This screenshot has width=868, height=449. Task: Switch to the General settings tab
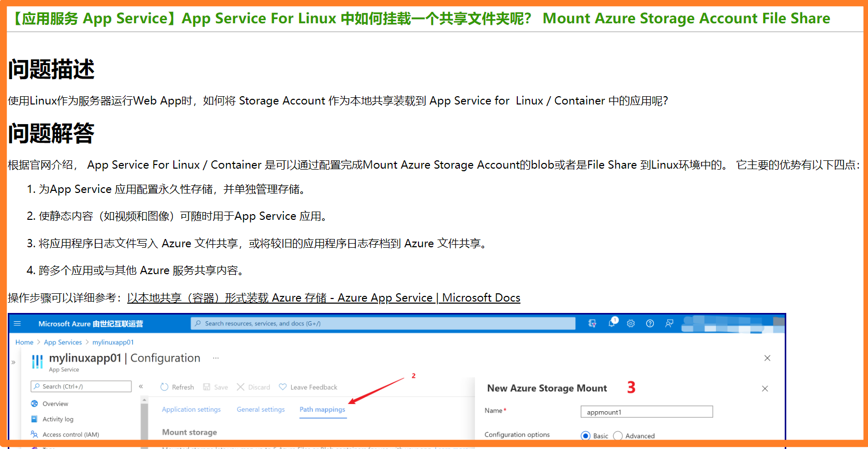[261, 409]
